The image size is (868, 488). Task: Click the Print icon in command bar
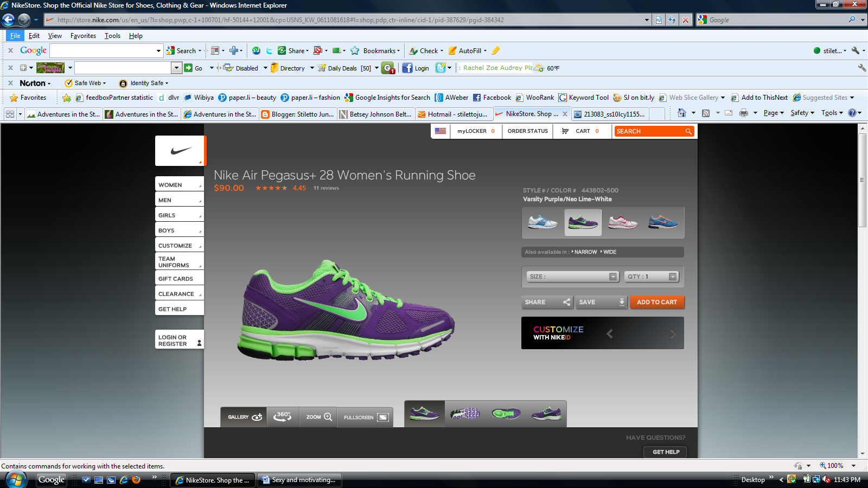(744, 113)
